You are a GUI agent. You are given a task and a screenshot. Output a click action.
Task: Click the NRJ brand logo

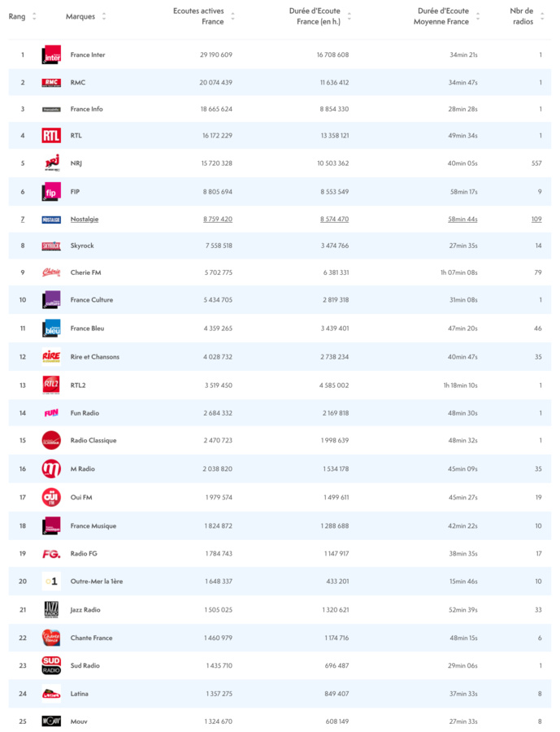pyautogui.click(x=50, y=163)
